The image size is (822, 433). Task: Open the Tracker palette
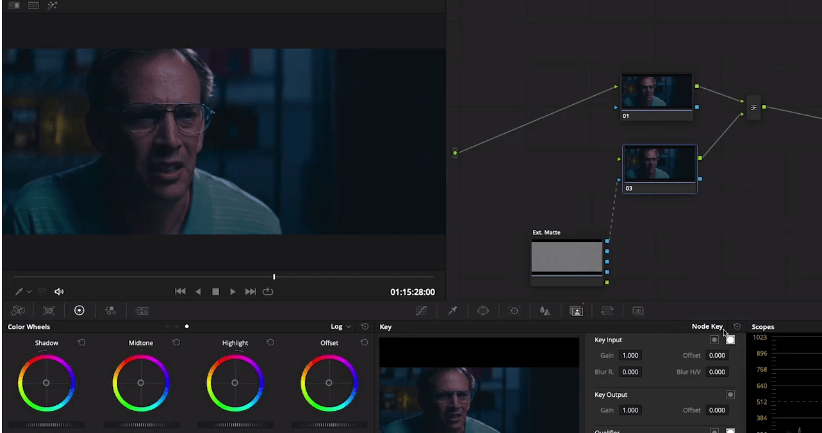(x=514, y=311)
